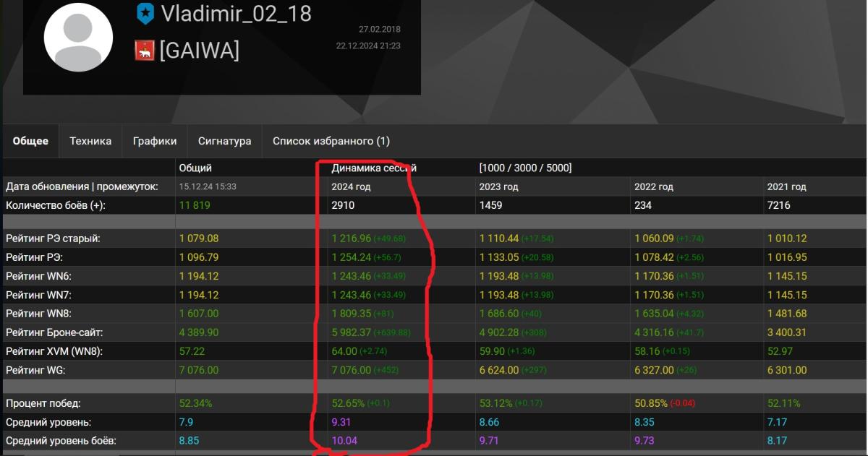The width and height of the screenshot is (868, 456).
Task: Open the Список избранного (1) tab
Action: 331,141
